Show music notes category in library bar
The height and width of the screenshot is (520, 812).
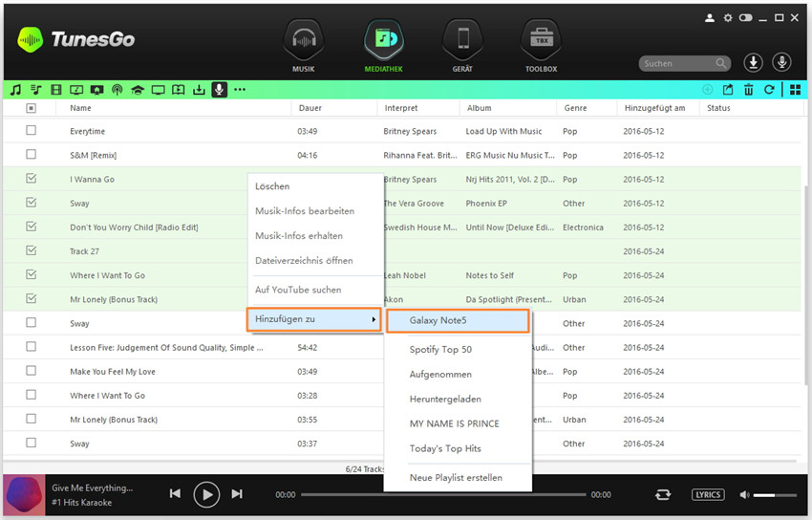16,90
